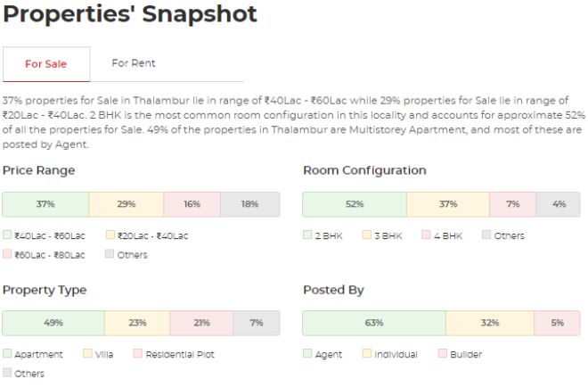Click the 63% Agent segment in Posted By

[374, 323]
